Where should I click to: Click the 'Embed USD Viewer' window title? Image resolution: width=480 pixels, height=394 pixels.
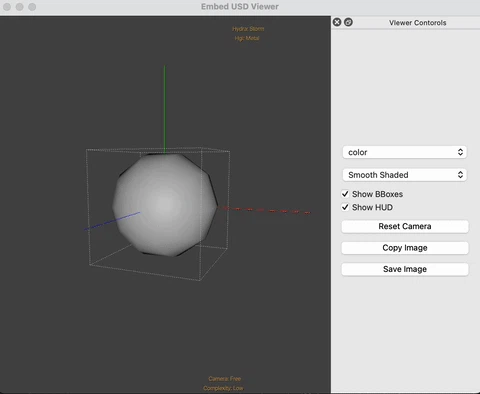tap(240, 7)
